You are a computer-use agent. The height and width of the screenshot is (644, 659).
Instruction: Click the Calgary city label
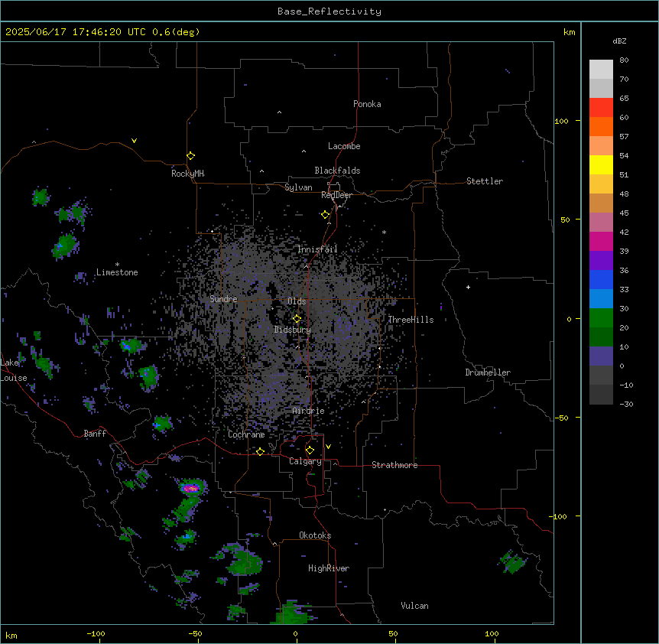[x=305, y=461]
